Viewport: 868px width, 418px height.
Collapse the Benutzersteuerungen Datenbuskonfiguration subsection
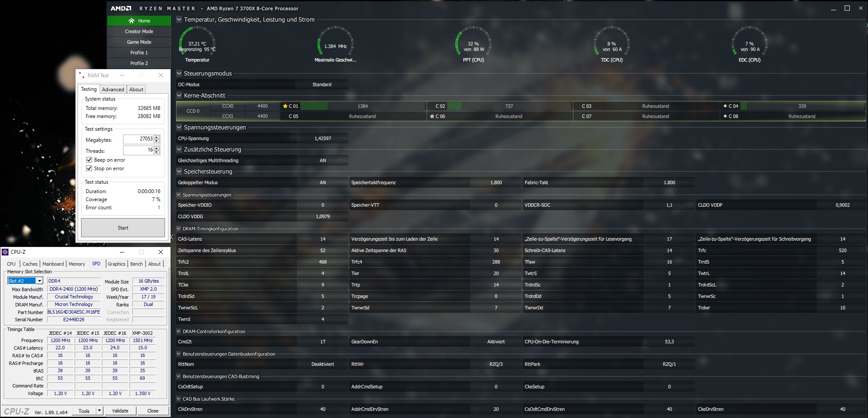[x=179, y=354]
